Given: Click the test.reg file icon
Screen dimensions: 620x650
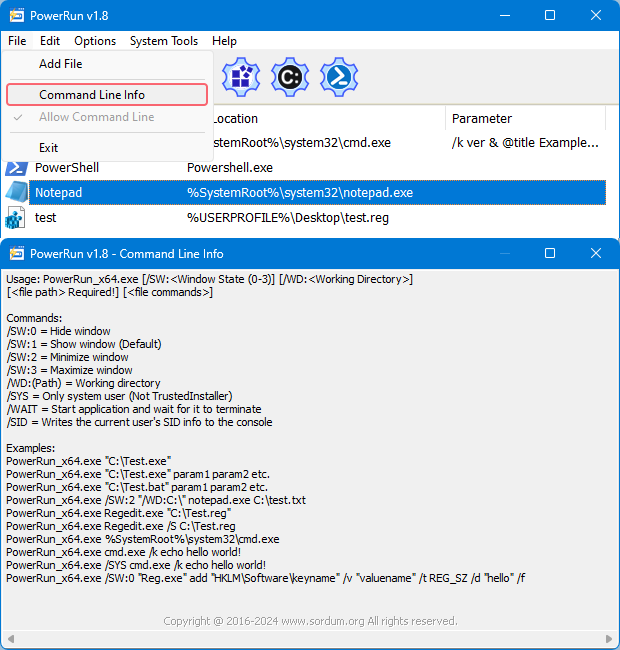Looking at the screenshot, I should click(16, 217).
